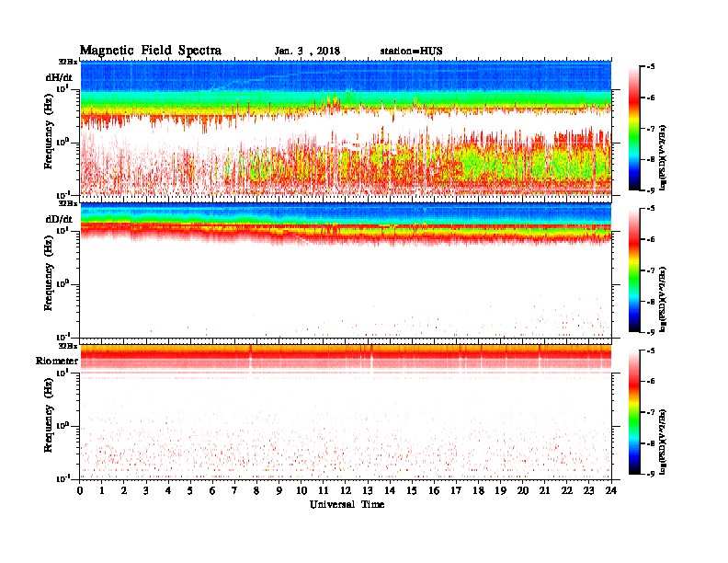Click the "-9" value on the dH/dt color bar

click(x=651, y=190)
